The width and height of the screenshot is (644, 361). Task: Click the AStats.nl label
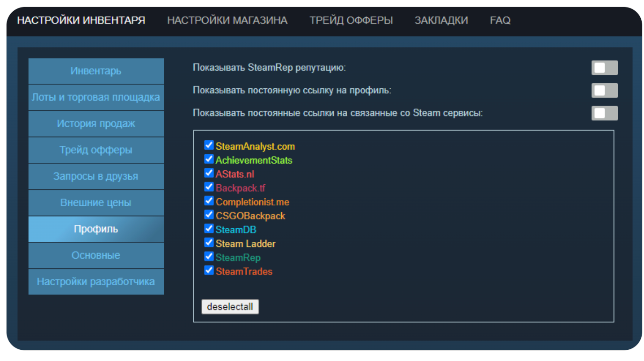(x=235, y=174)
